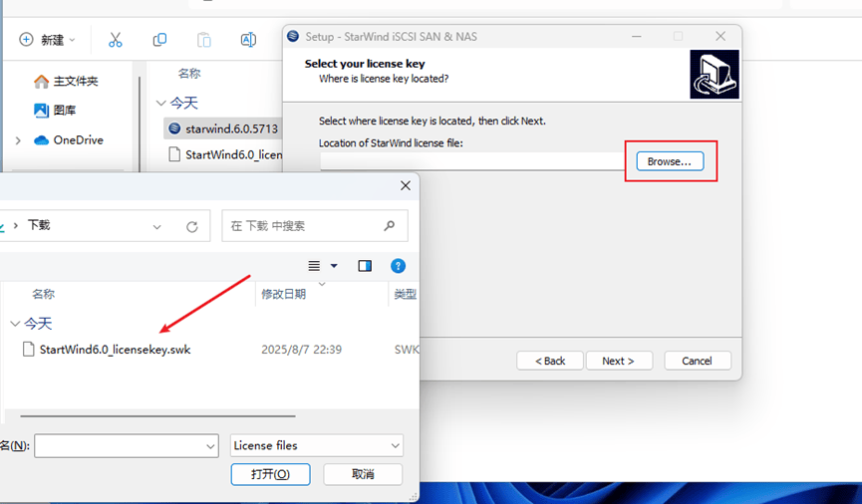Expand the OneDrive tree node chevron
862x504 pixels.
click(x=18, y=140)
